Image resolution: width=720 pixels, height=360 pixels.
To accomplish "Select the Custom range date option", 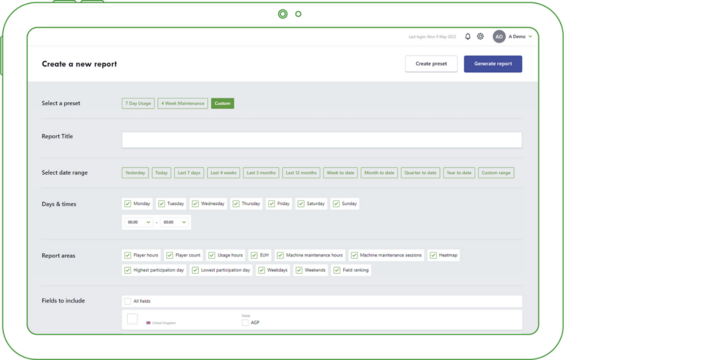I will tap(496, 173).
